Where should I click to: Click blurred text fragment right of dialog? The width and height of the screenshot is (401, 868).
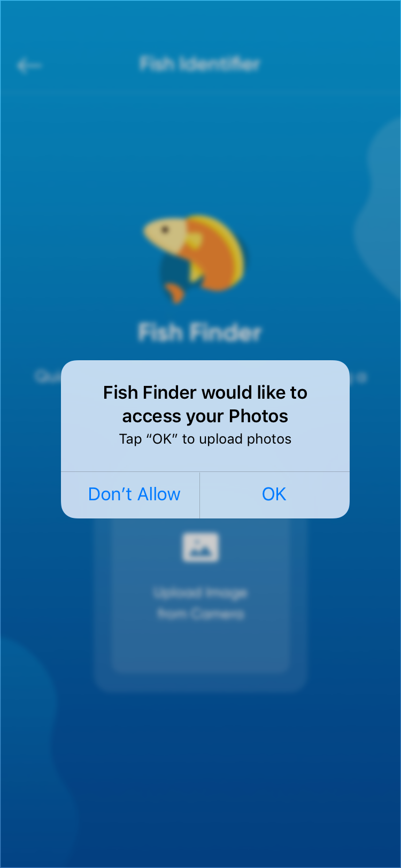pos(359,377)
